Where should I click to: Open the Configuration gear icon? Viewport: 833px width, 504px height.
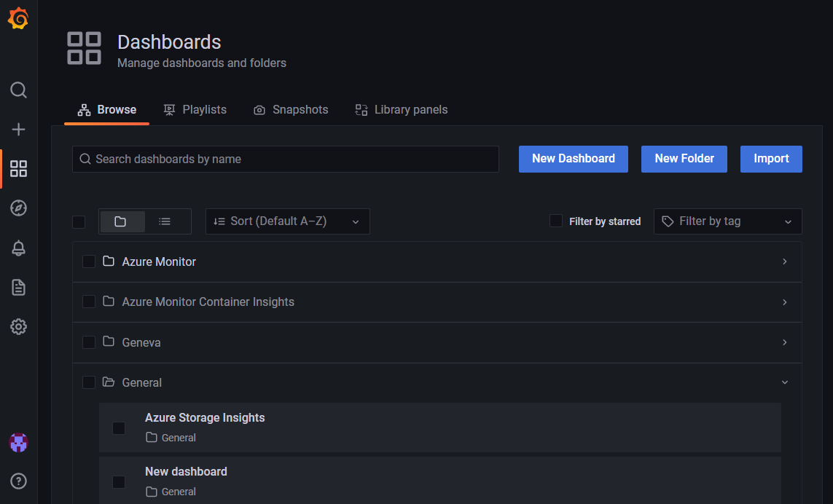point(19,326)
